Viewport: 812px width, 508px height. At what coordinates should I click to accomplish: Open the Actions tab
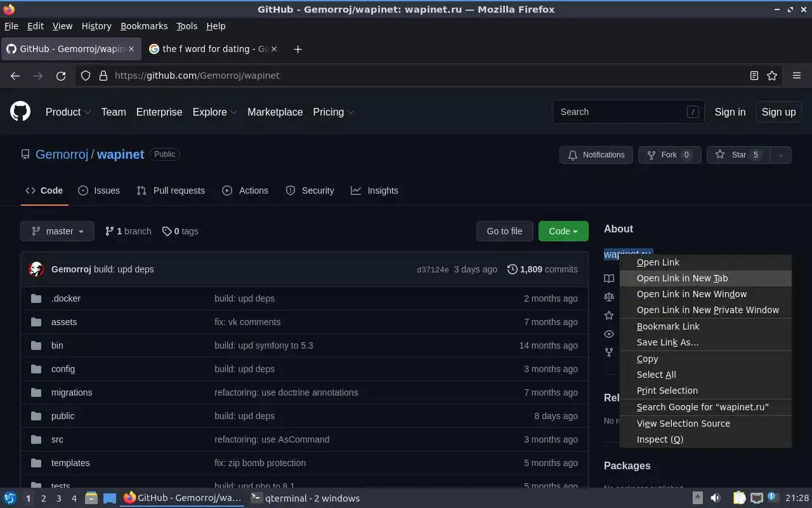[246, 190]
